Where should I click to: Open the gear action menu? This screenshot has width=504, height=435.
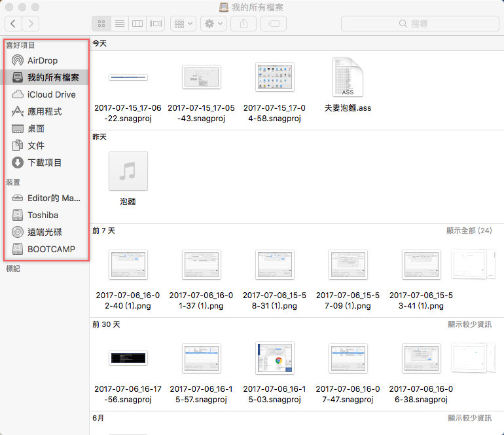click(x=213, y=24)
